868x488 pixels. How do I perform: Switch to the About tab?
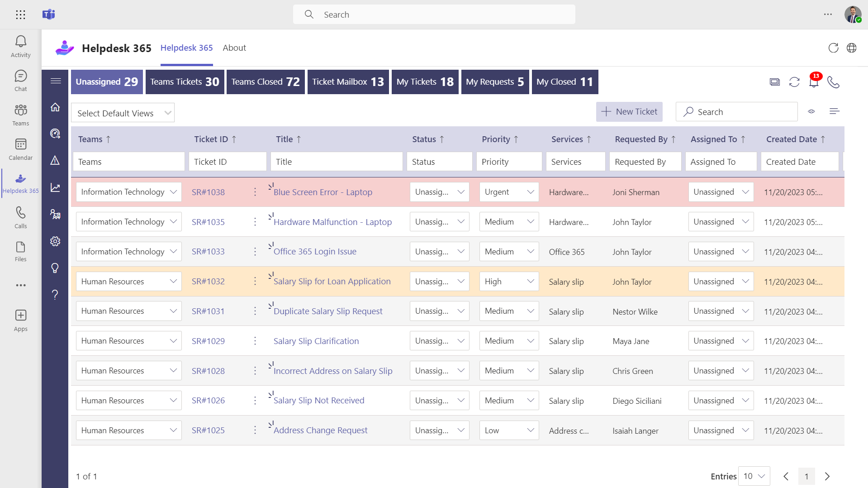234,48
